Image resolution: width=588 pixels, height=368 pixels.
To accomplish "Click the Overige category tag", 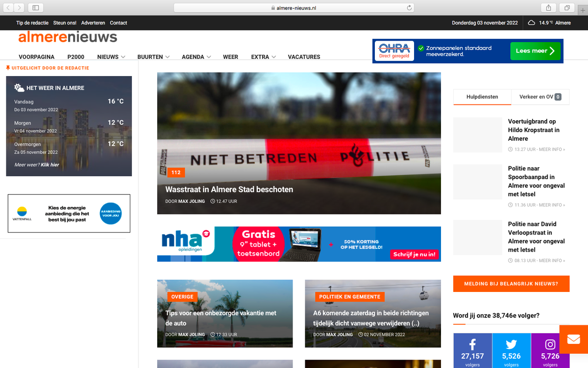I will pyautogui.click(x=182, y=297).
